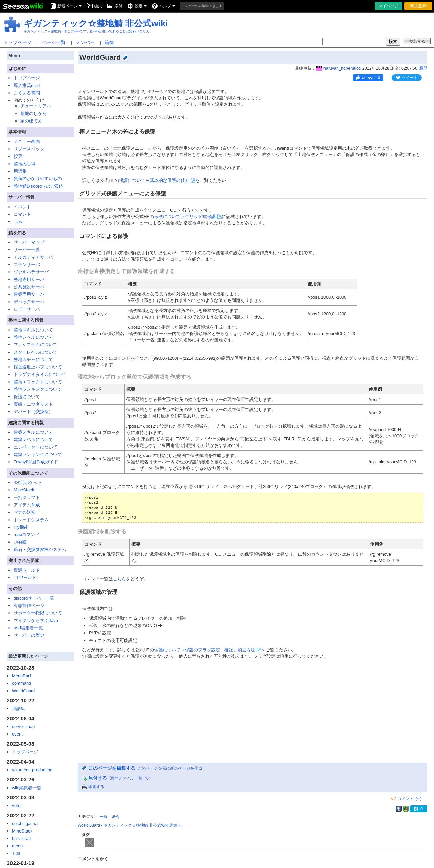Click the pencil edit icon beside WorldGuard
Viewport: 434px width, 868px height.
click(x=125, y=58)
